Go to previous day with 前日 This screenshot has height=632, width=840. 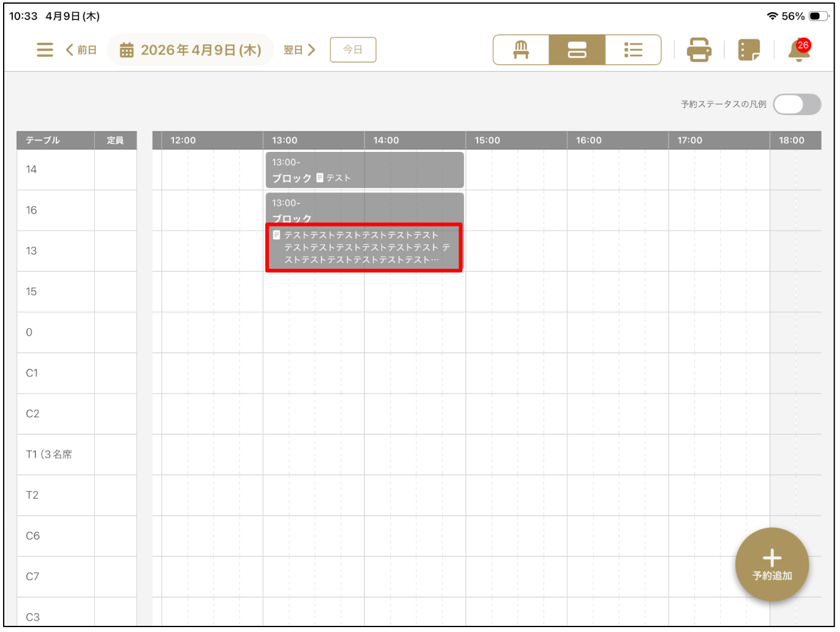pyautogui.click(x=81, y=50)
